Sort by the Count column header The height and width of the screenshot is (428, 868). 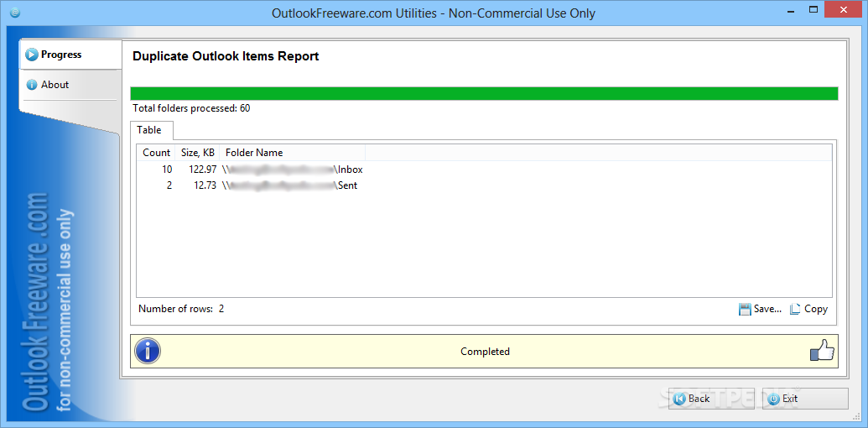[156, 153]
